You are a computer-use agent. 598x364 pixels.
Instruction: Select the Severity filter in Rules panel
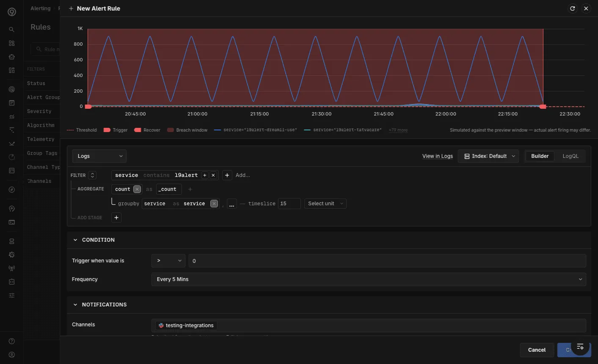pyautogui.click(x=39, y=111)
